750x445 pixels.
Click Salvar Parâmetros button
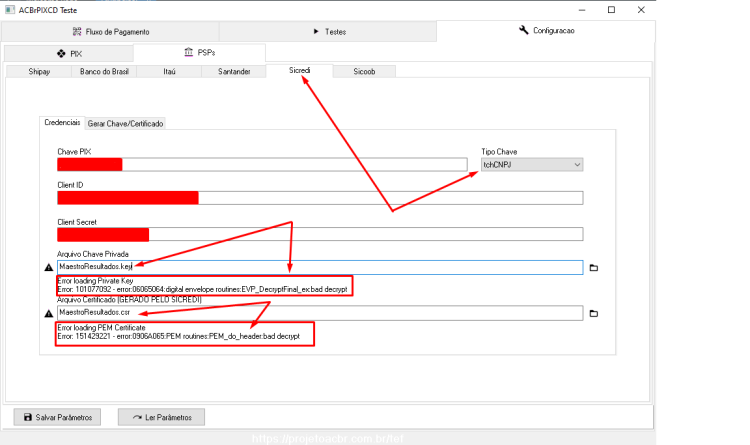[57, 417]
